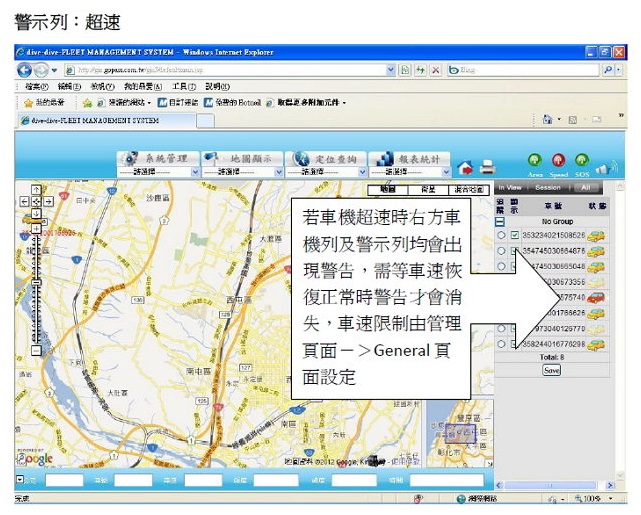The width and height of the screenshot is (641, 515).
Task: Click the fleet system red-arrow home icon
Action: coord(465,167)
